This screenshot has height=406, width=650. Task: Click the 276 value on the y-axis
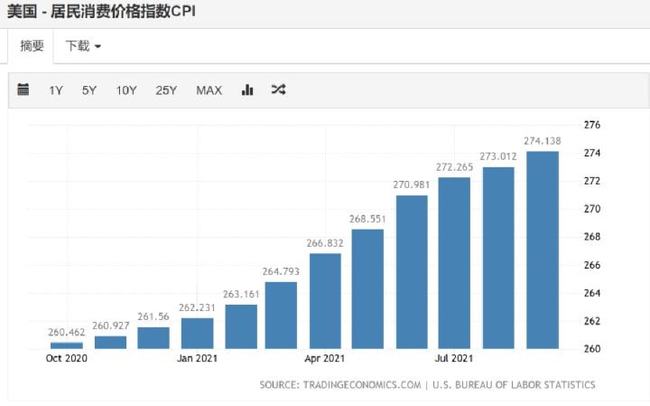592,125
